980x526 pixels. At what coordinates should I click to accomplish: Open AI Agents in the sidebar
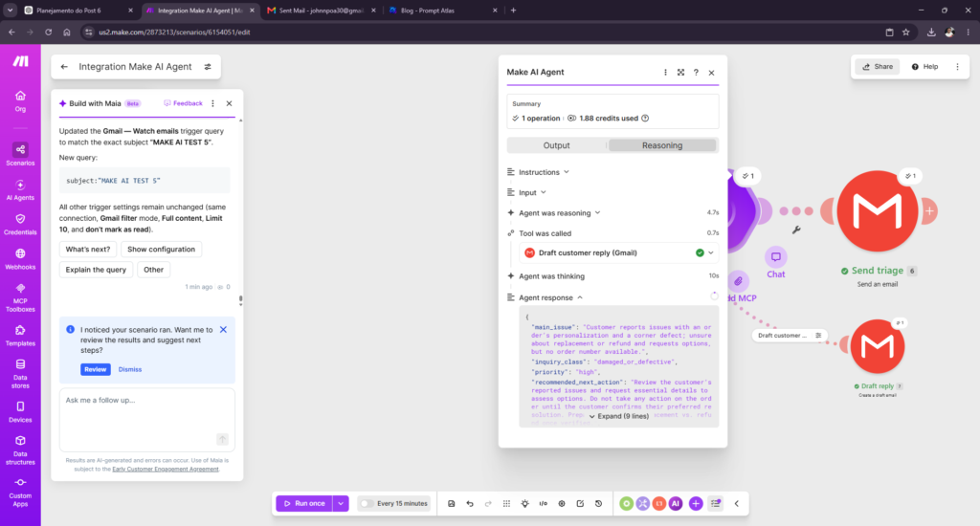click(20, 190)
